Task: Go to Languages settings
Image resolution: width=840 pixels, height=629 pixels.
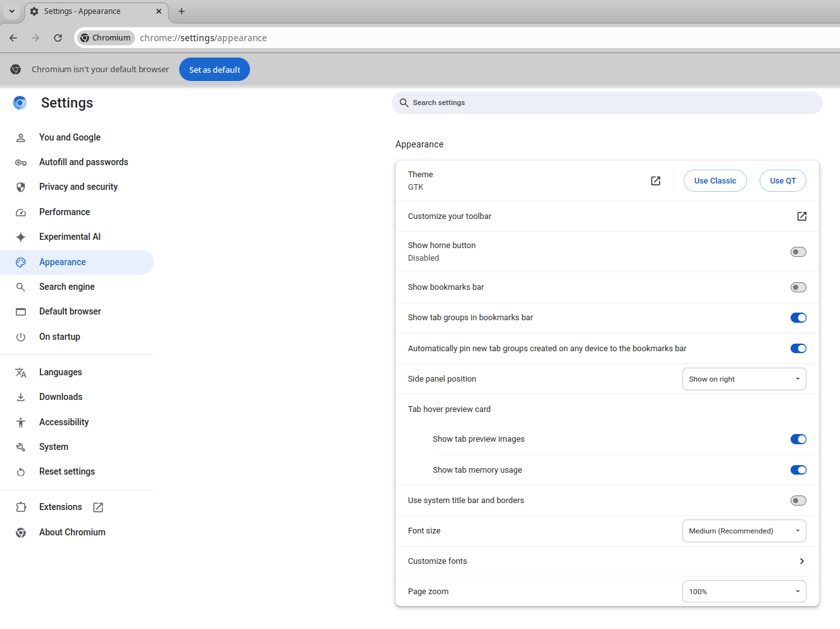Action: (77, 372)
